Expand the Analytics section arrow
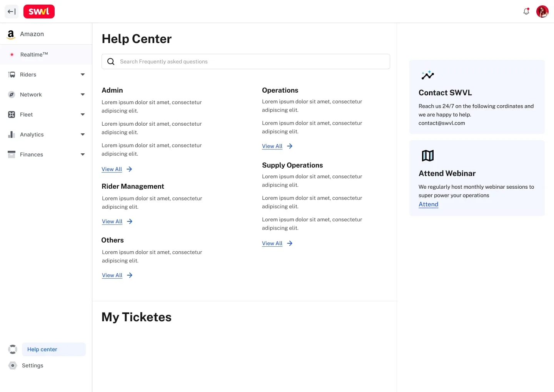 coord(82,135)
